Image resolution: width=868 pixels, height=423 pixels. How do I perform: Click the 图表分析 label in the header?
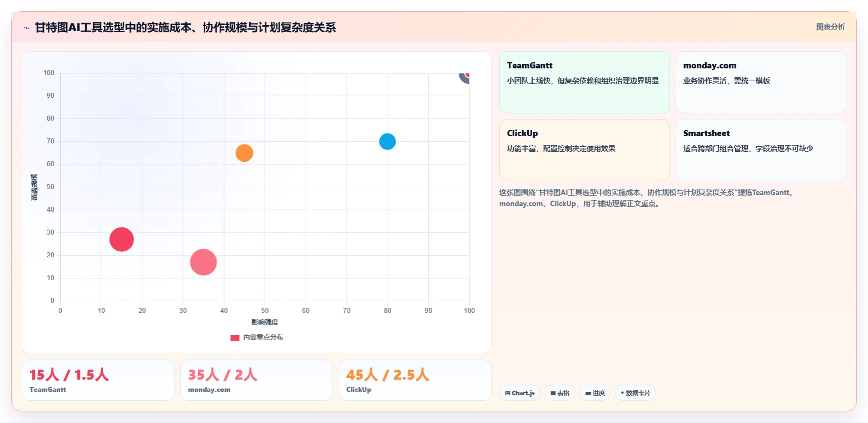pos(830,27)
